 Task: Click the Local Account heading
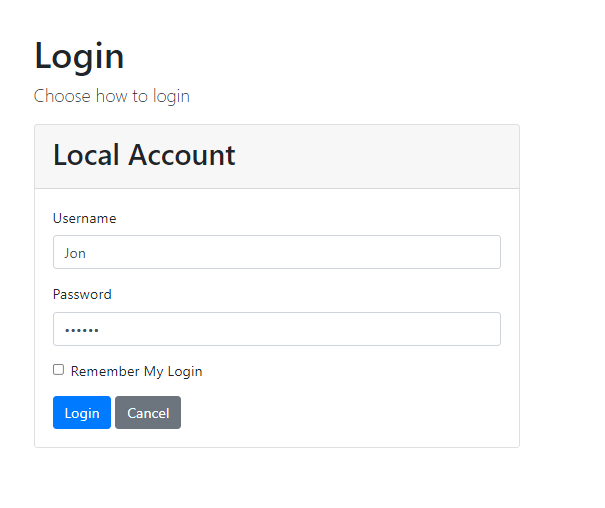(x=144, y=155)
